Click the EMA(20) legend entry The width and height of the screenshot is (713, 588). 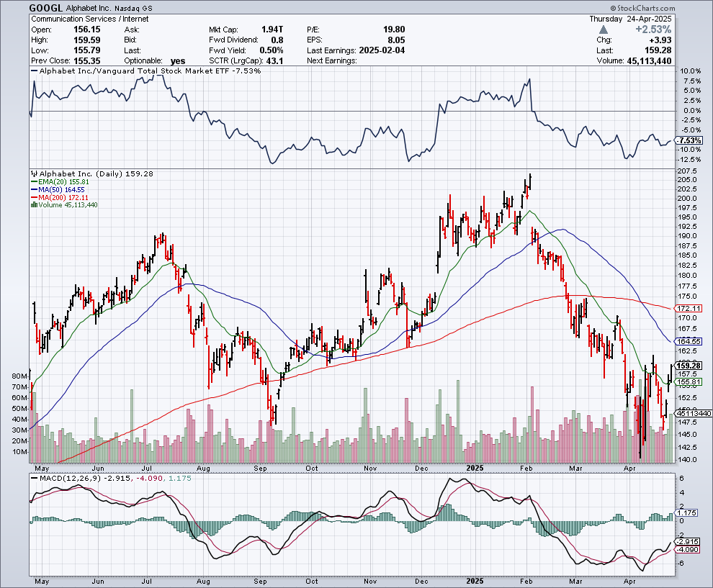point(60,182)
